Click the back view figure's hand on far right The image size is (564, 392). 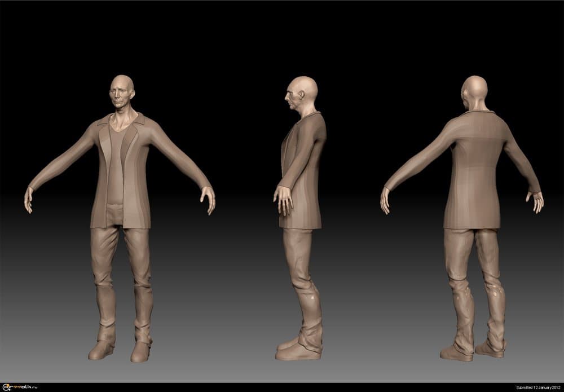(535, 200)
